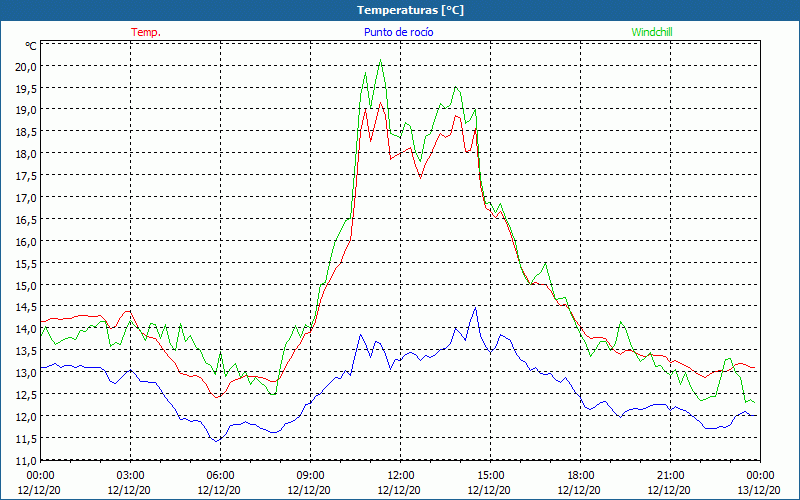Click the °C unit label on axis
Screen dimensions: 800x500
pyautogui.click(x=31, y=46)
